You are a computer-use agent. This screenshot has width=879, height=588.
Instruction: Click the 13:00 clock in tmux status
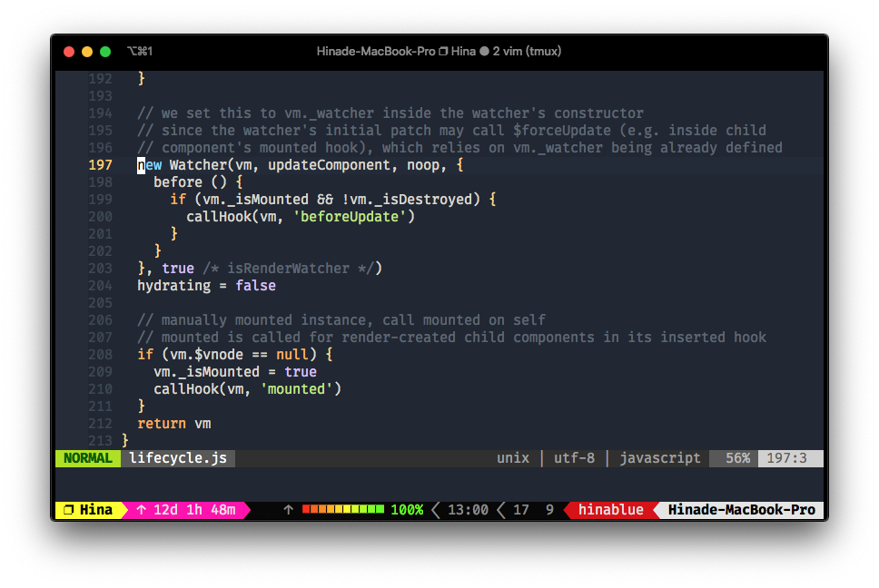pyautogui.click(x=468, y=510)
